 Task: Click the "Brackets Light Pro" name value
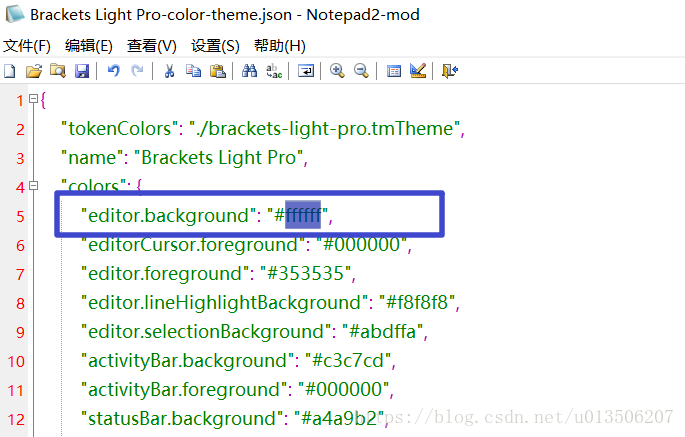coord(218,158)
